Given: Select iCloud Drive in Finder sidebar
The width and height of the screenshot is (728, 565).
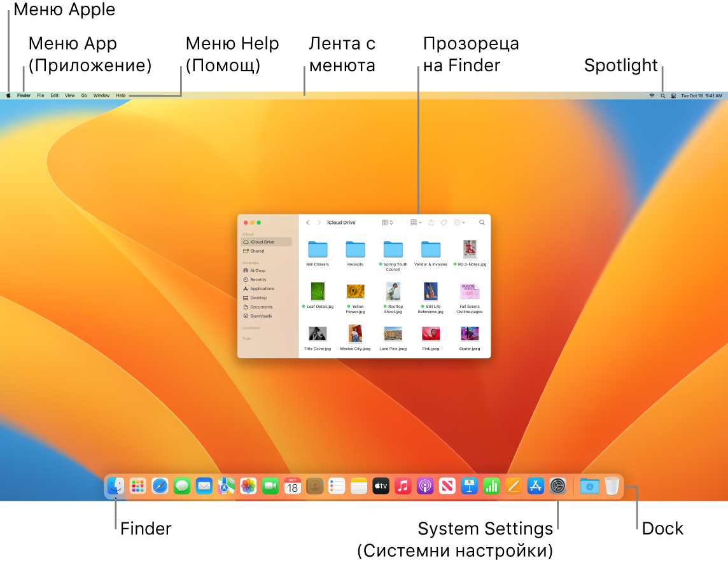Looking at the screenshot, I should [267, 242].
